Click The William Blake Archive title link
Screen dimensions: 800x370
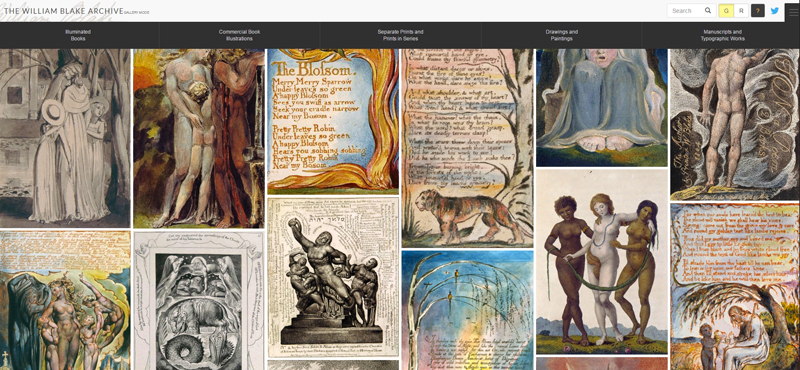coord(63,11)
